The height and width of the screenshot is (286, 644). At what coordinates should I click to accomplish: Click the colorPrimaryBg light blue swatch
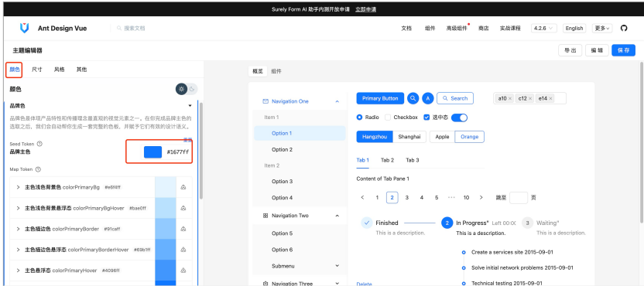click(x=166, y=187)
